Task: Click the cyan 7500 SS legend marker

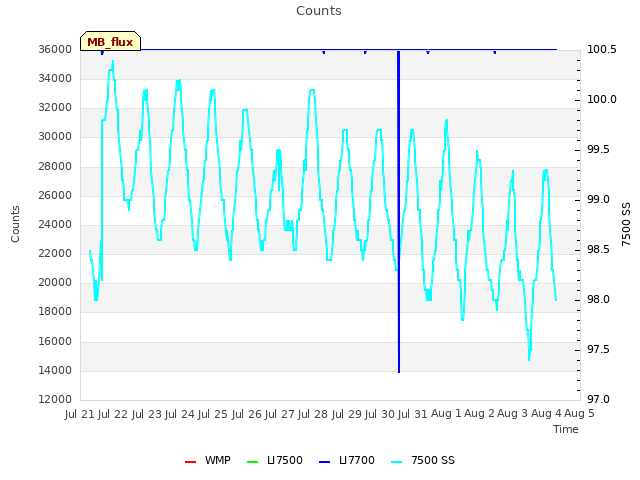Action: point(397,462)
